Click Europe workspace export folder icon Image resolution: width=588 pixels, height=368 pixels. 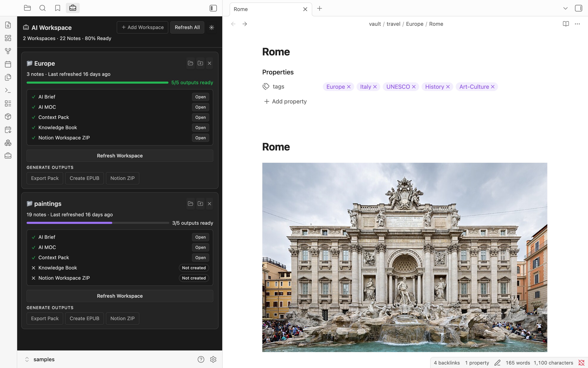[200, 63]
